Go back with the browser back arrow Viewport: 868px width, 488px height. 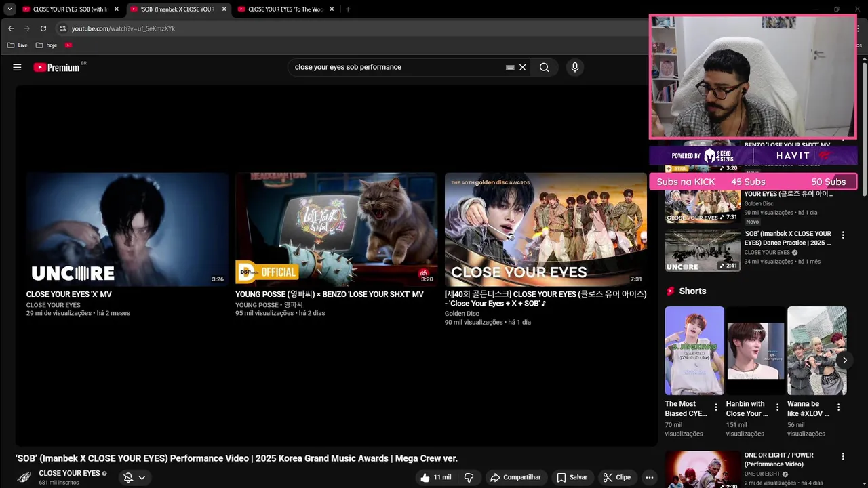[11, 28]
